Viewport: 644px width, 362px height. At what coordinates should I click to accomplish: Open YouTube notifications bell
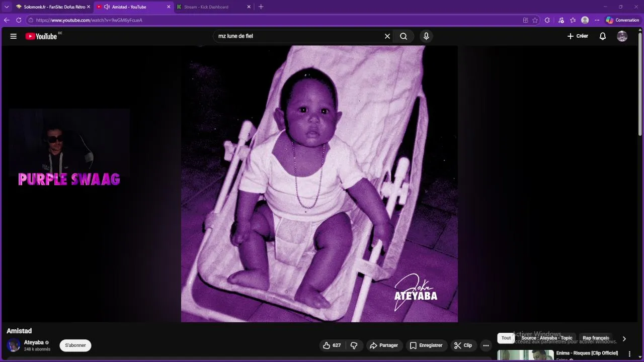coord(602,36)
